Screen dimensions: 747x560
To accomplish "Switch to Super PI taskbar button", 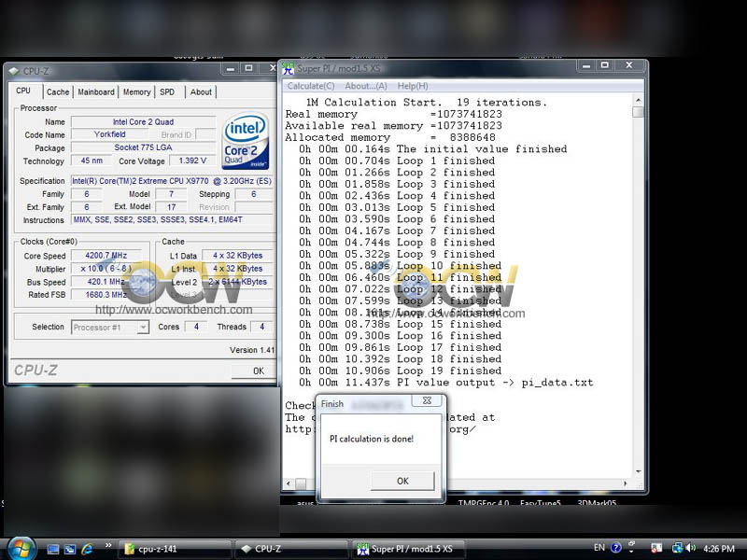I will [408, 549].
